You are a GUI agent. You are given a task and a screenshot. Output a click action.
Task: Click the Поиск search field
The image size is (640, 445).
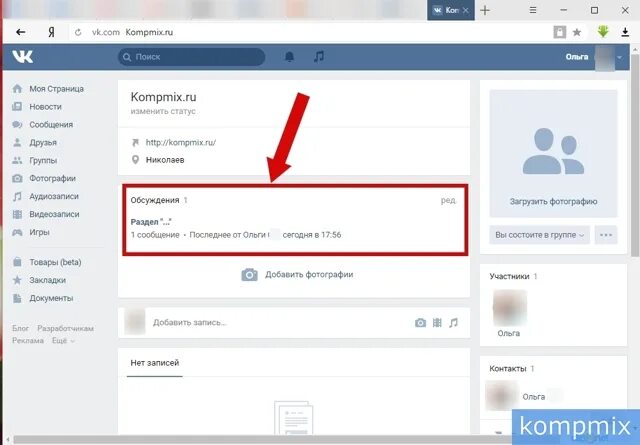(x=192, y=57)
